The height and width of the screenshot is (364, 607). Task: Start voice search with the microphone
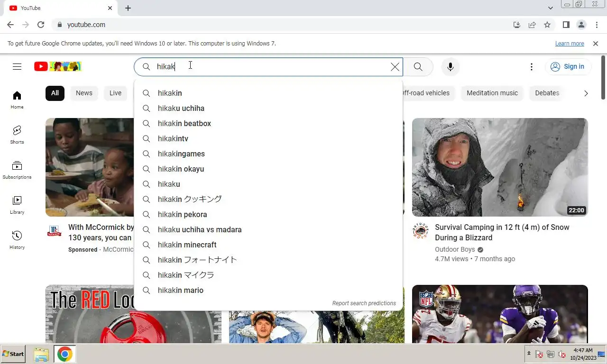pyautogui.click(x=451, y=67)
